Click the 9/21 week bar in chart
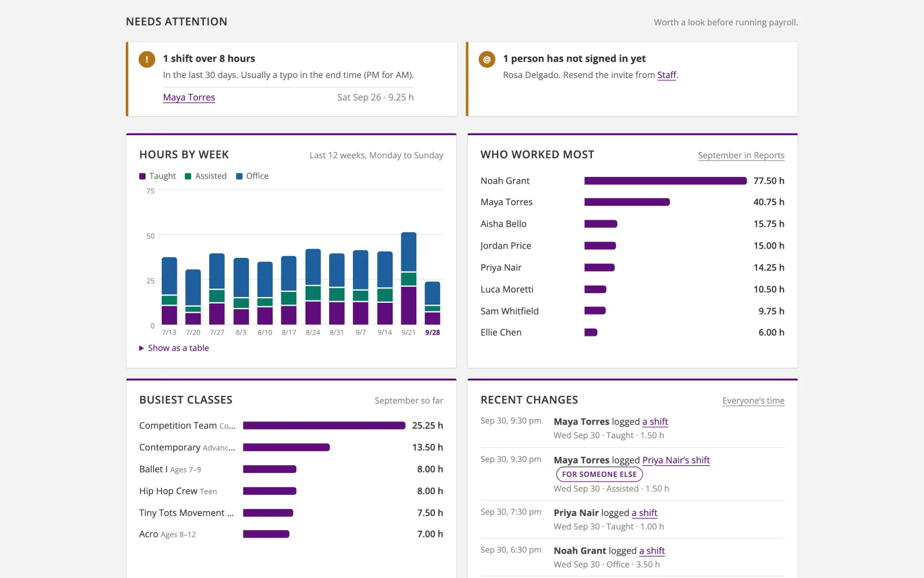924x578 pixels. pyautogui.click(x=408, y=278)
